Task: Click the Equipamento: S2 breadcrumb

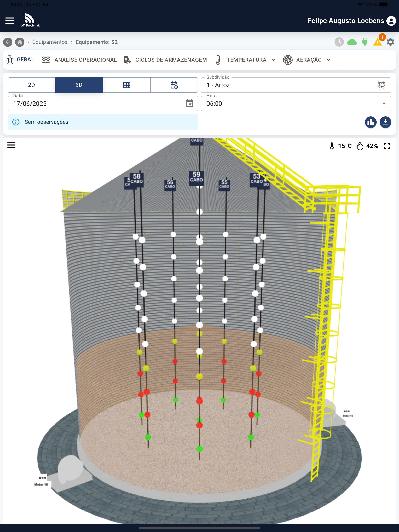Action: (96, 42)
